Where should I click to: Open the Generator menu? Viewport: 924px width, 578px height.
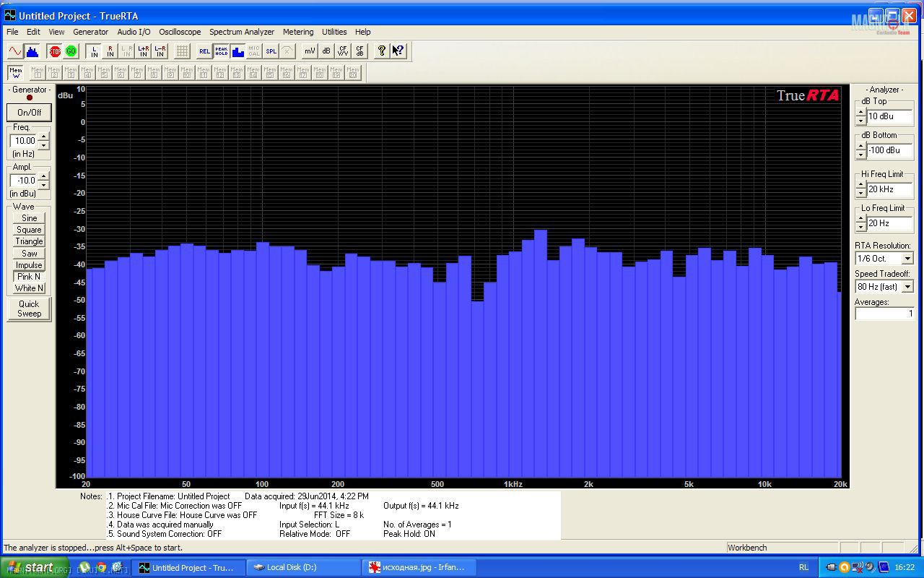tap(91, 32)
